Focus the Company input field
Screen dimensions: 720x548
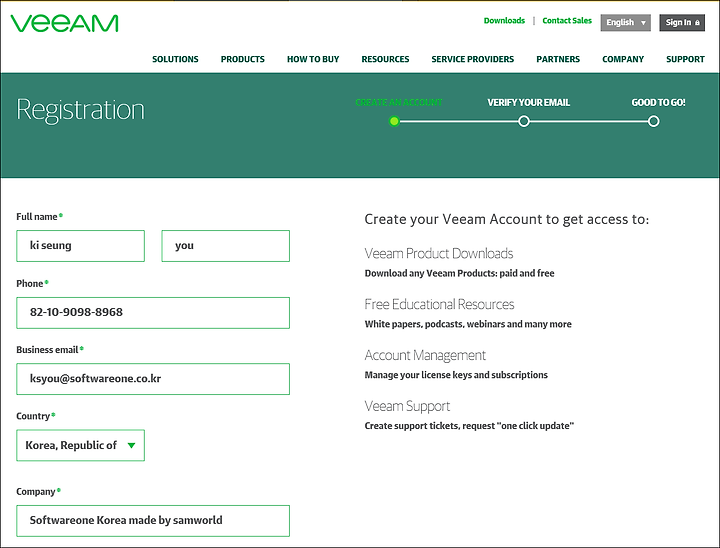tap(153, 521)
